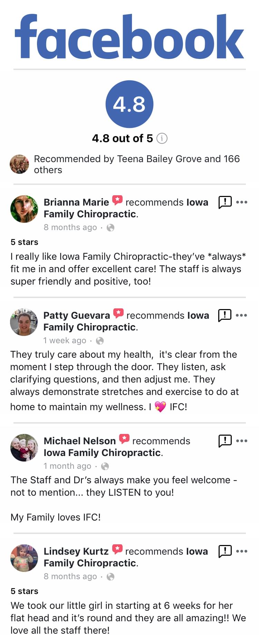Open Patty Guevara's profile name link
Screen dimensions: 259x644
click(x=77, y=315)
